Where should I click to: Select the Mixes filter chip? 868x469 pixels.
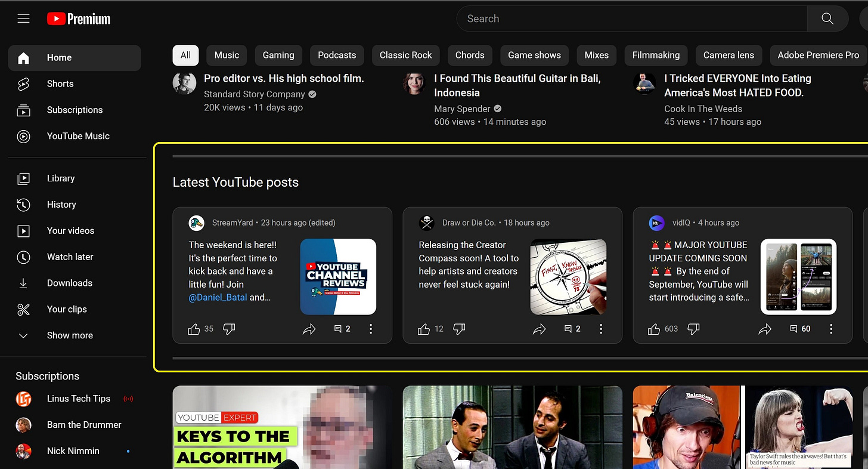597,55
